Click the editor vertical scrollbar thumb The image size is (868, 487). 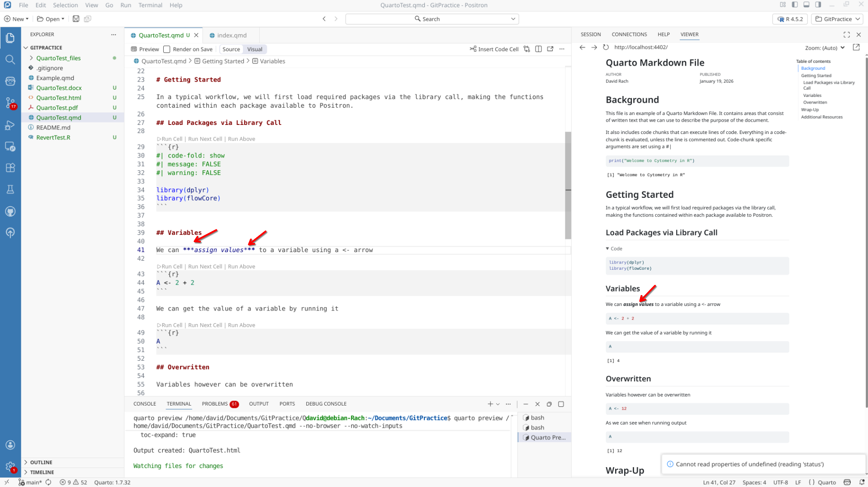(568, 186)
